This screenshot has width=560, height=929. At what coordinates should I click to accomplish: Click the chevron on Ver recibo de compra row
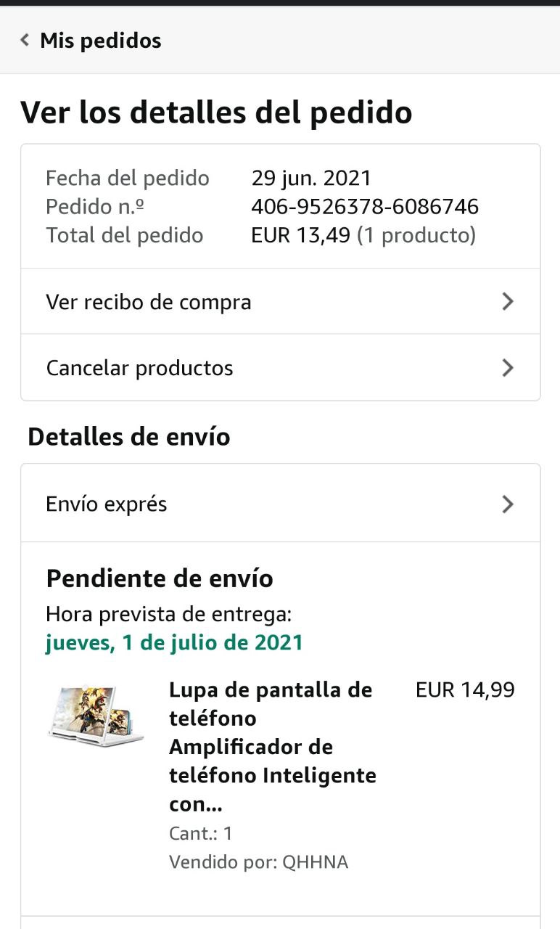click(x=508, y=302)
